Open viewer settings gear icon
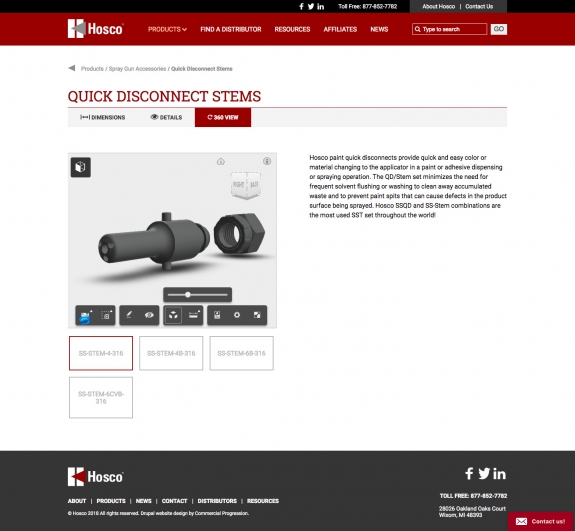 (237, 315)
